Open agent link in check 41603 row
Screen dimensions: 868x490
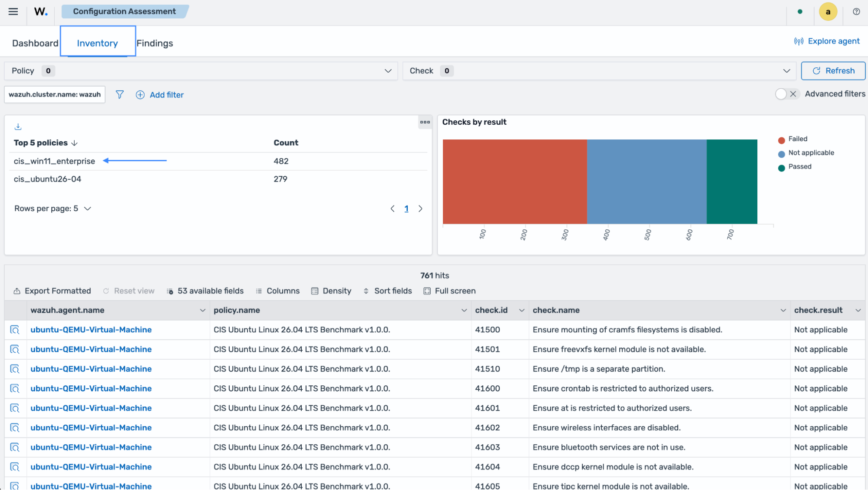coord(91,447)
